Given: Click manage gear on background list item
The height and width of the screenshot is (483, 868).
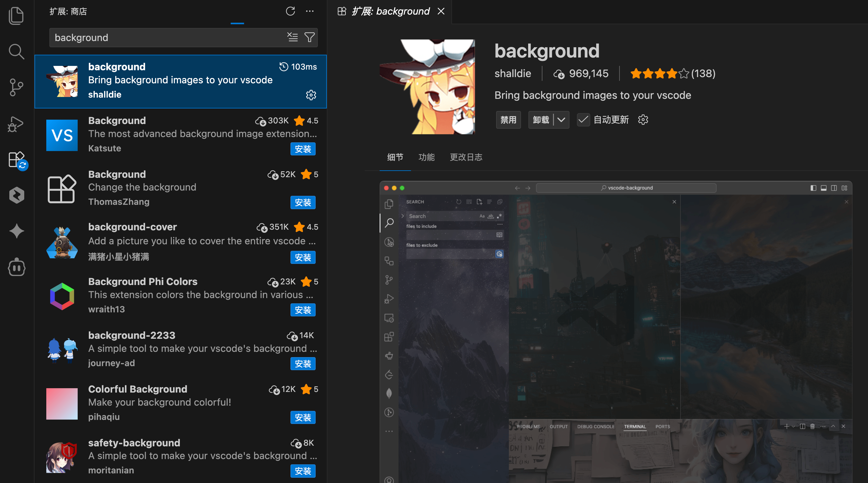Looking at the screenshot, I should [311, 95].
